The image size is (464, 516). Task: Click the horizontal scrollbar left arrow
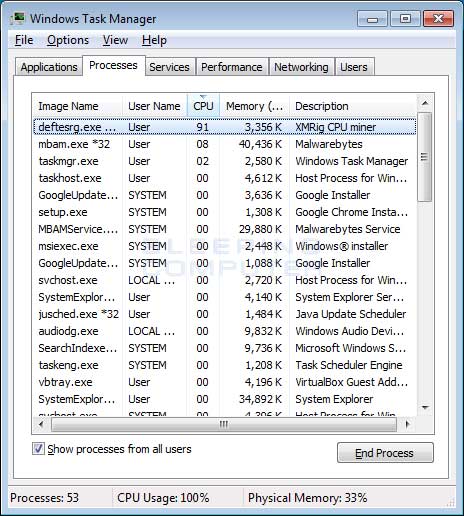tap(41, 424)
